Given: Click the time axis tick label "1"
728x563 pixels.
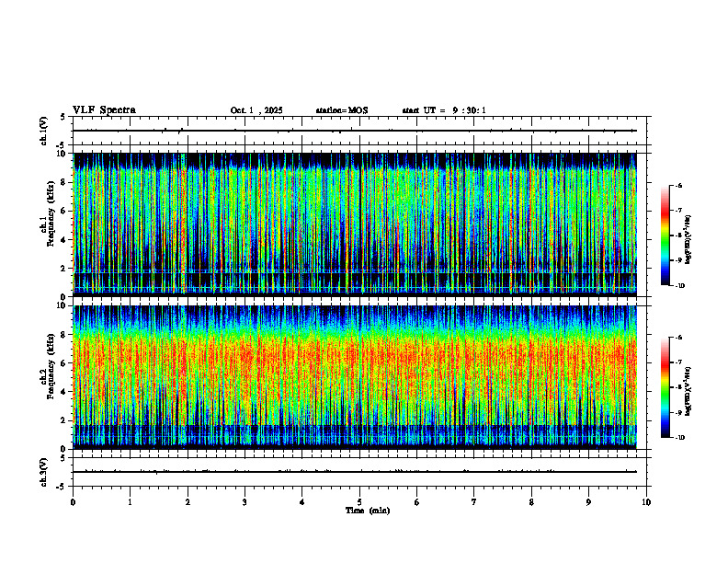Looking at the screenshot, I should tap(130, 501).
